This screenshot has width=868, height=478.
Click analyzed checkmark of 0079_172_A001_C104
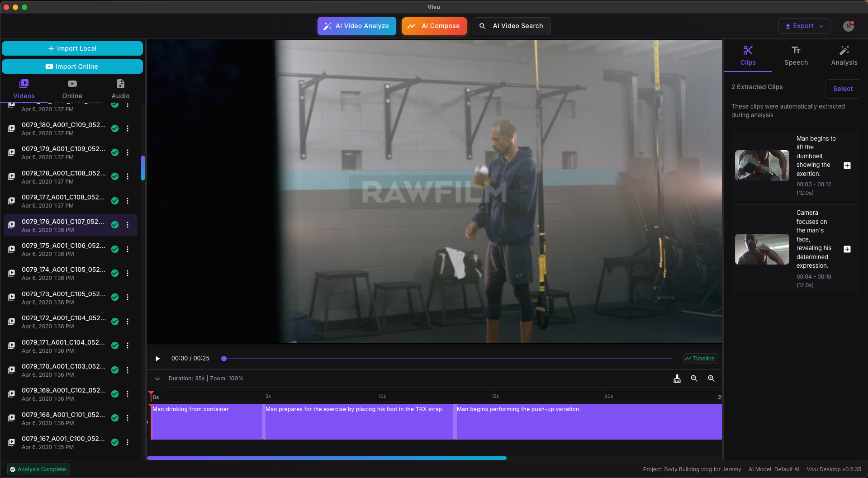(115, 322)
